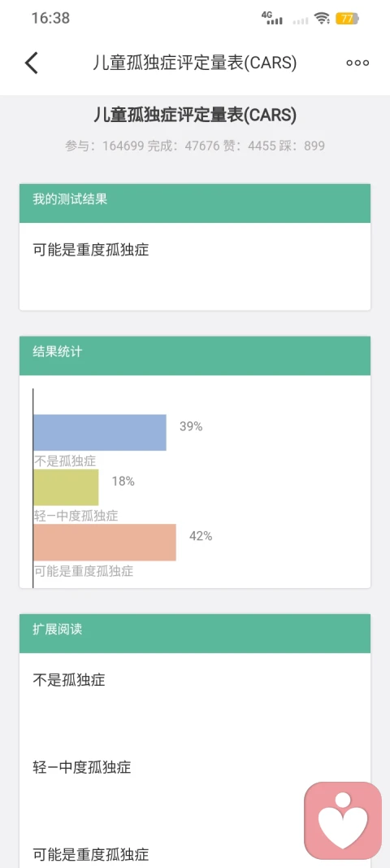Viewport: 390px width, 868px height.
Task: Tap the 42% percentage label
Action: point(200,536)
